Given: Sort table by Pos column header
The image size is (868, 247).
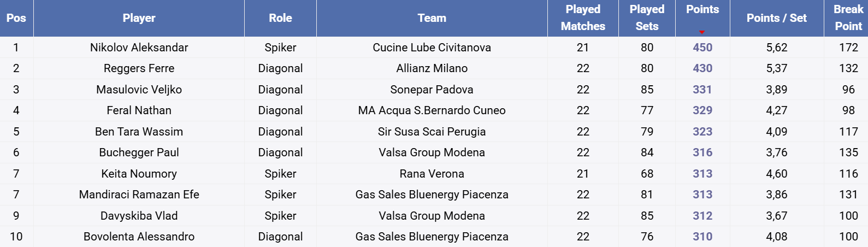Looking at the screenshot, I should pyautogui.click(x=16, y=18).
